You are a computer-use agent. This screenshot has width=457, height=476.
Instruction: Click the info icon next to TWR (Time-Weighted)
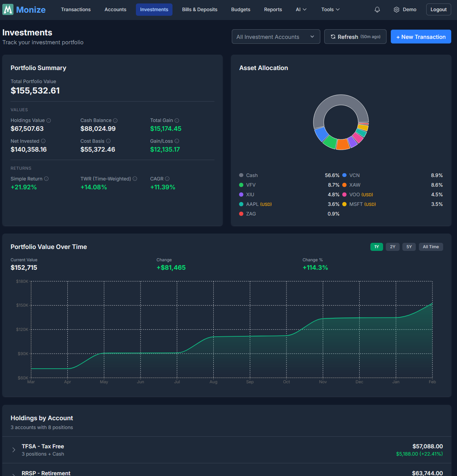(135, 179)
